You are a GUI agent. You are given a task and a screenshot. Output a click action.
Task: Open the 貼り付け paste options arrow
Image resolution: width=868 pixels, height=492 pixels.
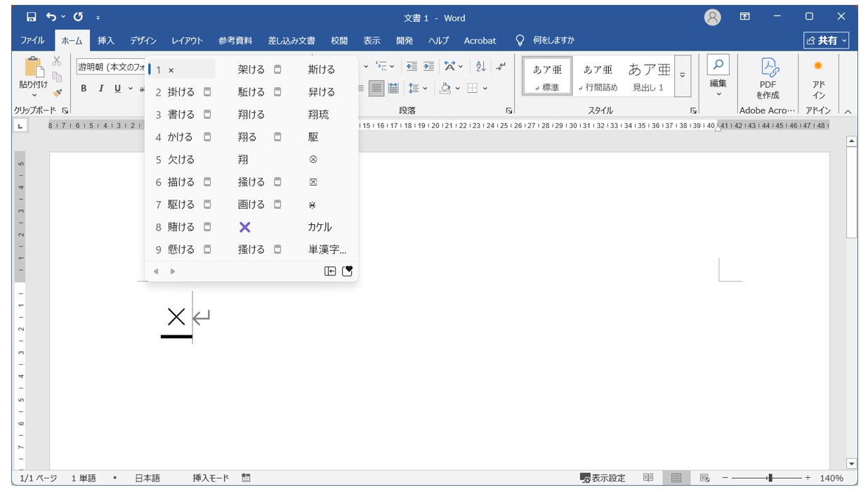pos(34,95)
